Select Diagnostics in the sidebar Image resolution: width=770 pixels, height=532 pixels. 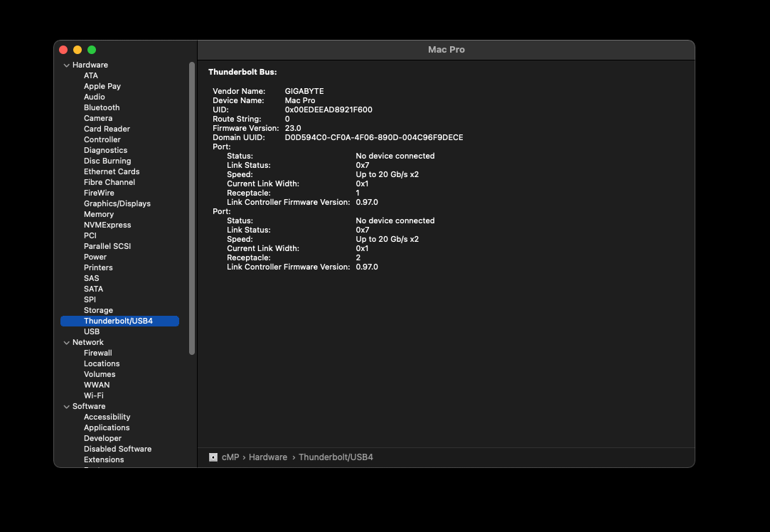tap(105, 150)
